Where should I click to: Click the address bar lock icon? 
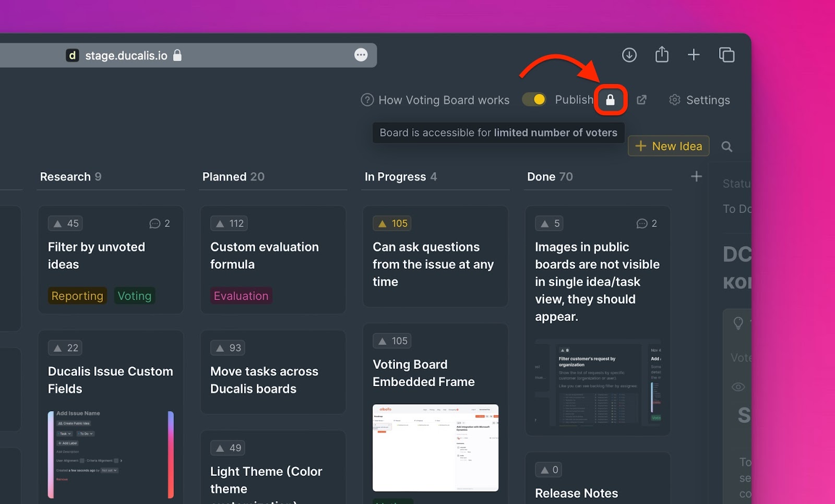click(177, 55)
